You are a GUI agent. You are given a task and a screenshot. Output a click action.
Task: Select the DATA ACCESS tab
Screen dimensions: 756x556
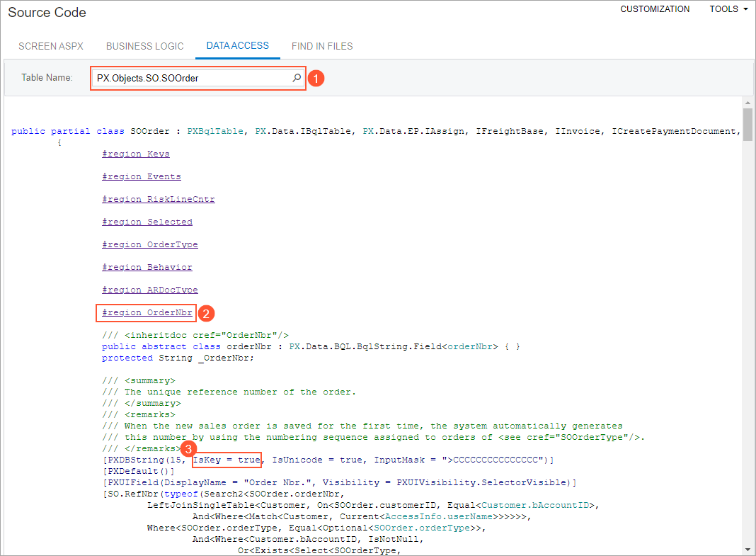[238, 46]
